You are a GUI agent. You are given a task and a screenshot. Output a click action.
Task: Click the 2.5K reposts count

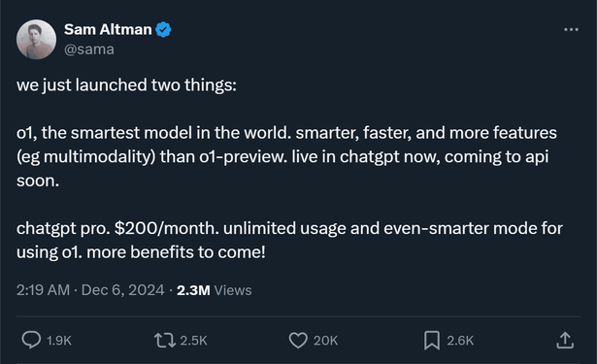point(193,341)
